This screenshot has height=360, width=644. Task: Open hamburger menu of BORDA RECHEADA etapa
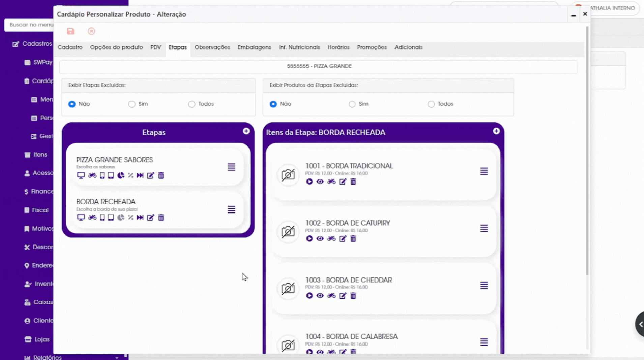(x=231, y=209)
